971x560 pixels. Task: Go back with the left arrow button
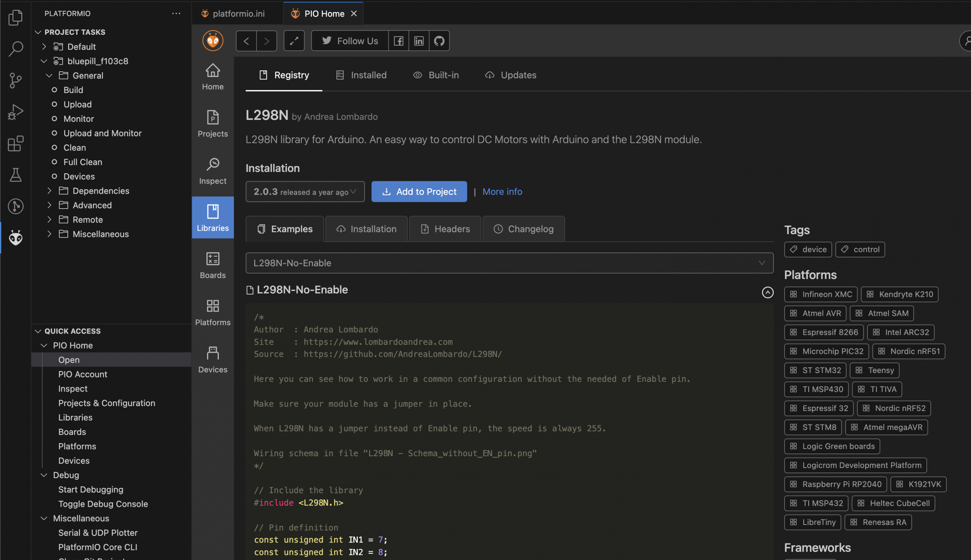[246, 41]
